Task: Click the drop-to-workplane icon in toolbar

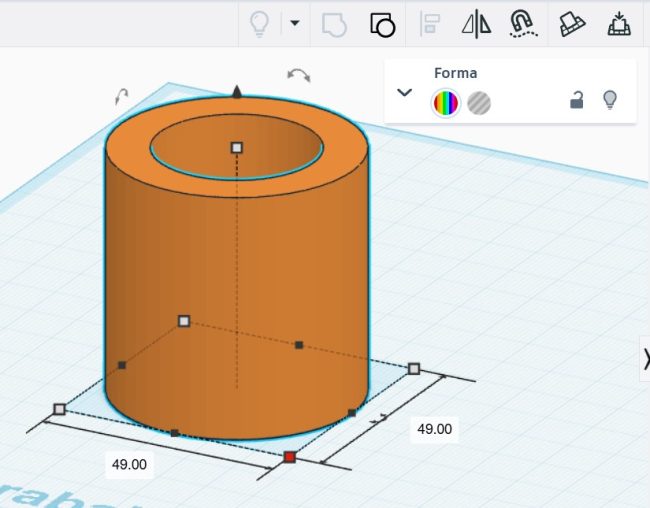Action: pos(619,24)
